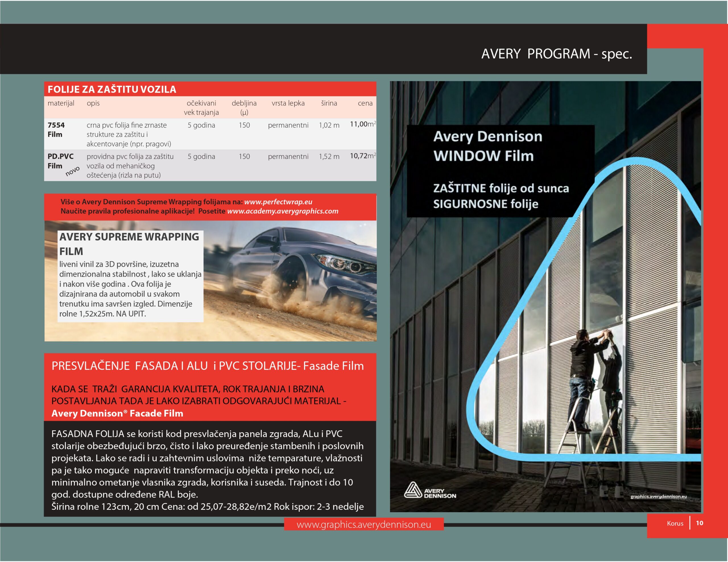Click the 'cena' column header
Image resolution: width=728 pixels, height=562 pixels.
365,103
